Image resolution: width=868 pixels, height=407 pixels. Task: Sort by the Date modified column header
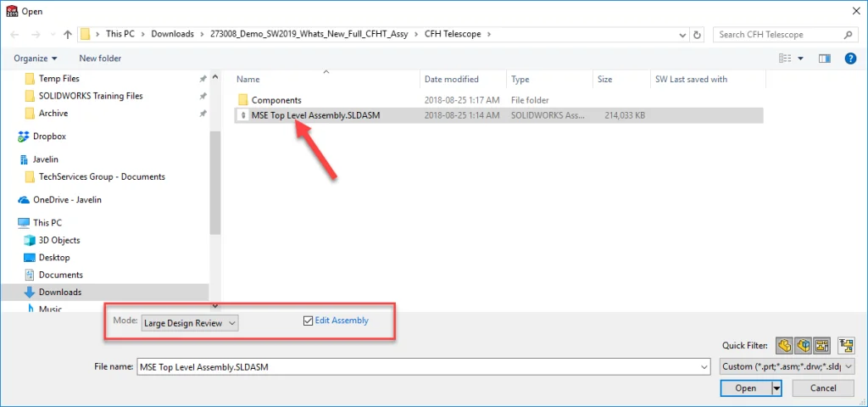[x=463, y=79]
